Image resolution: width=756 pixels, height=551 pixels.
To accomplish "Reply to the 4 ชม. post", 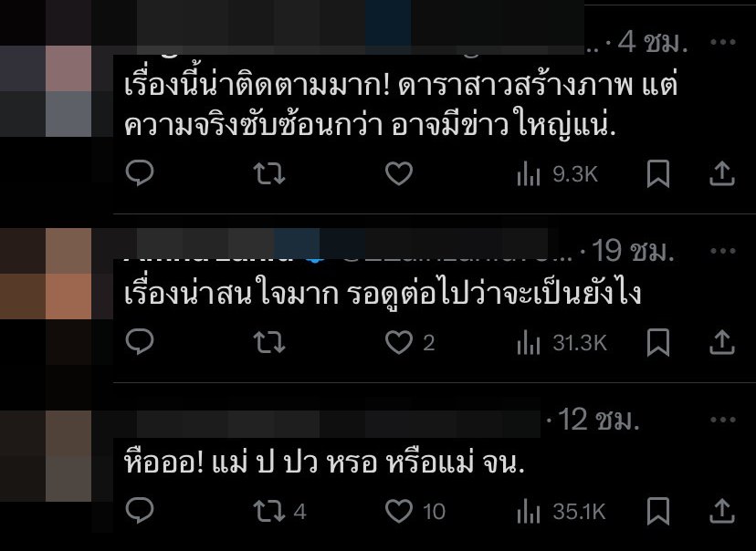I will [x=140, y=173].
